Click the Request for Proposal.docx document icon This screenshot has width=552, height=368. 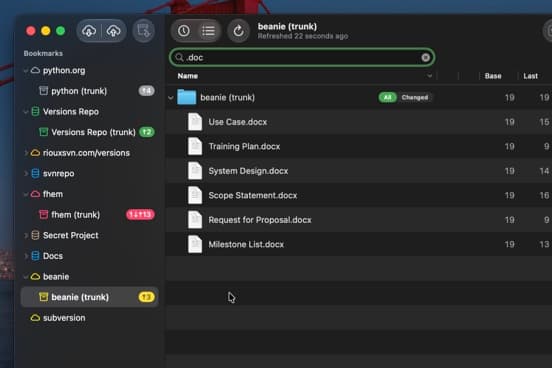(195, 220)
